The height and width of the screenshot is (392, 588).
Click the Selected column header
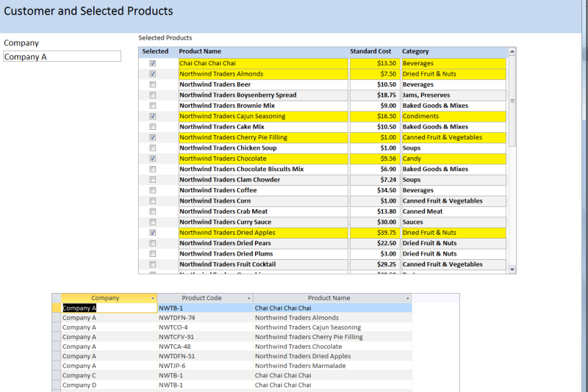click(x=155, y=51)
